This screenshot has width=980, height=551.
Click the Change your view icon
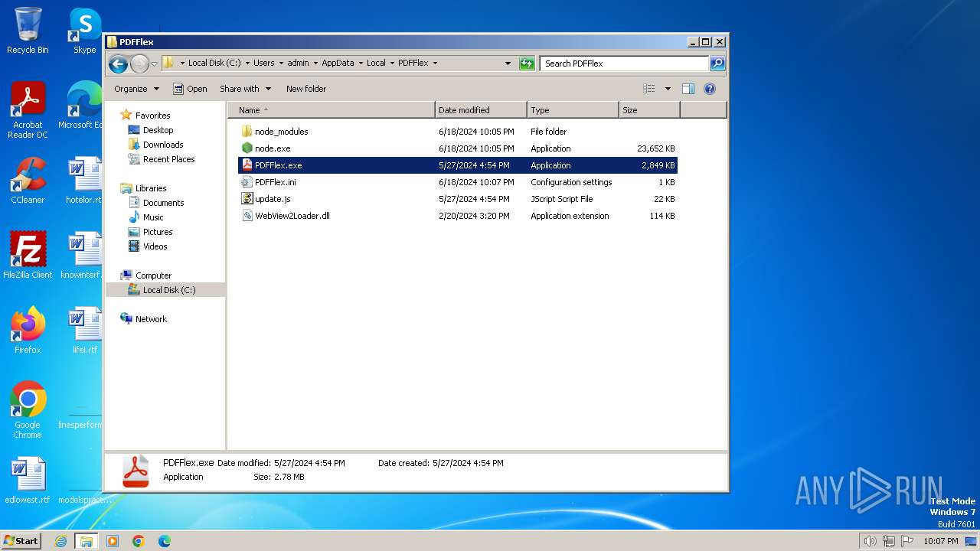649,89
